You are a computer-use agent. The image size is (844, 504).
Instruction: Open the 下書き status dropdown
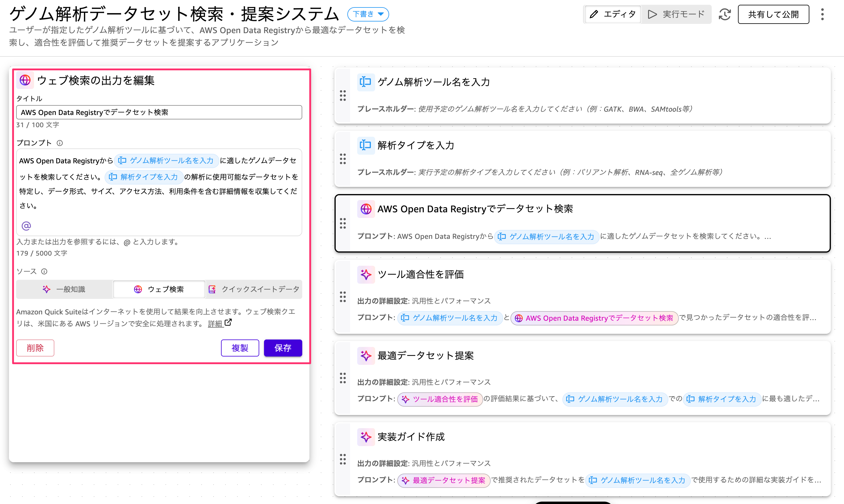[x=368, y=14]
